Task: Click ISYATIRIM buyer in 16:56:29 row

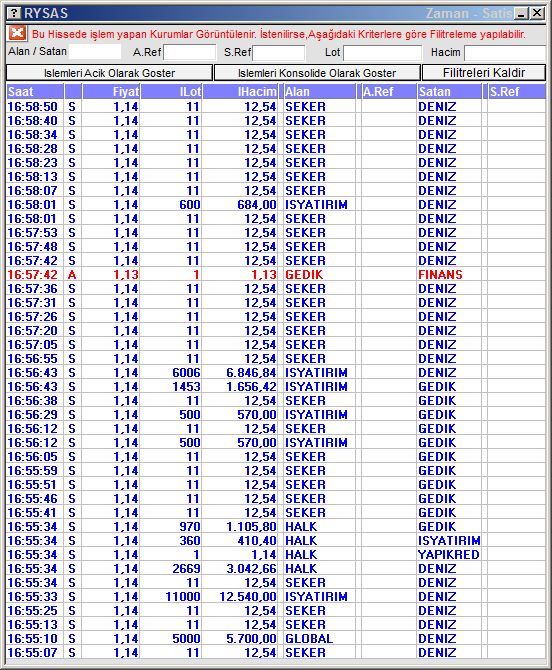Action: click(316, 414)
